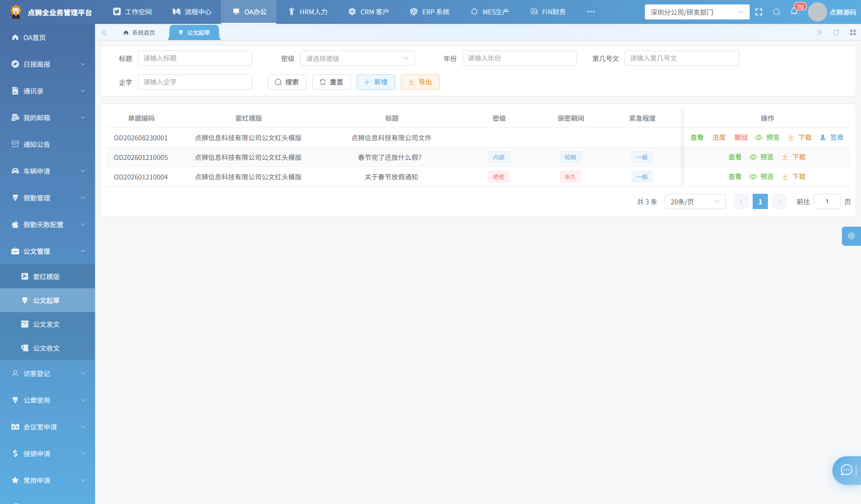
Task: Focus the 企字 input field
Action: [x=195, y=82]
